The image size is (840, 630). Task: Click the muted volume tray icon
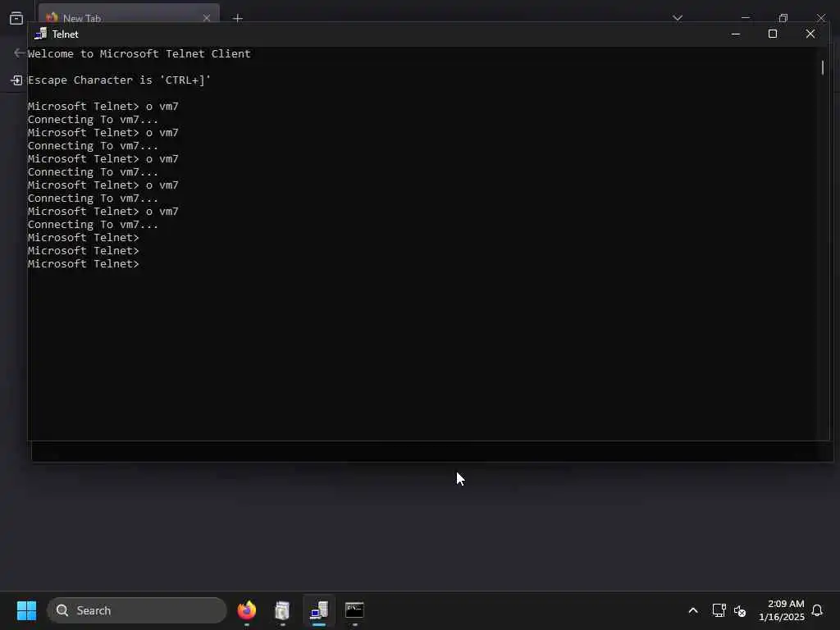pyautogui.click(x=740, y=610)
